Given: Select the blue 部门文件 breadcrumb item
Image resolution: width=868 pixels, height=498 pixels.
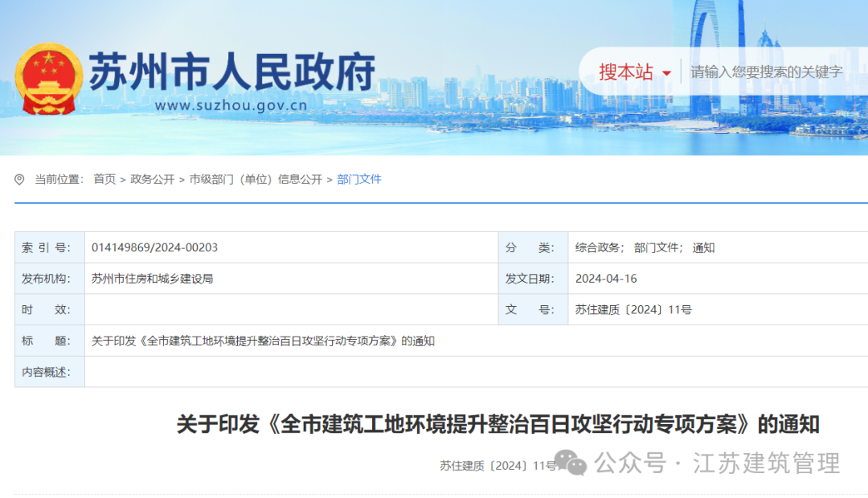Looking at the screenshot, I should click(359, 179).
